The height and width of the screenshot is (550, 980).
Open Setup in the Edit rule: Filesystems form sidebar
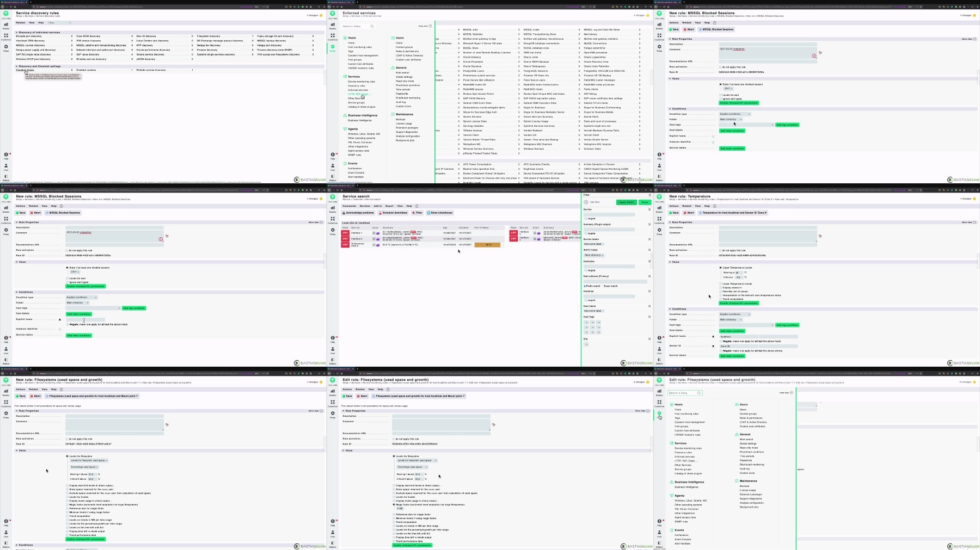[333, 414]
